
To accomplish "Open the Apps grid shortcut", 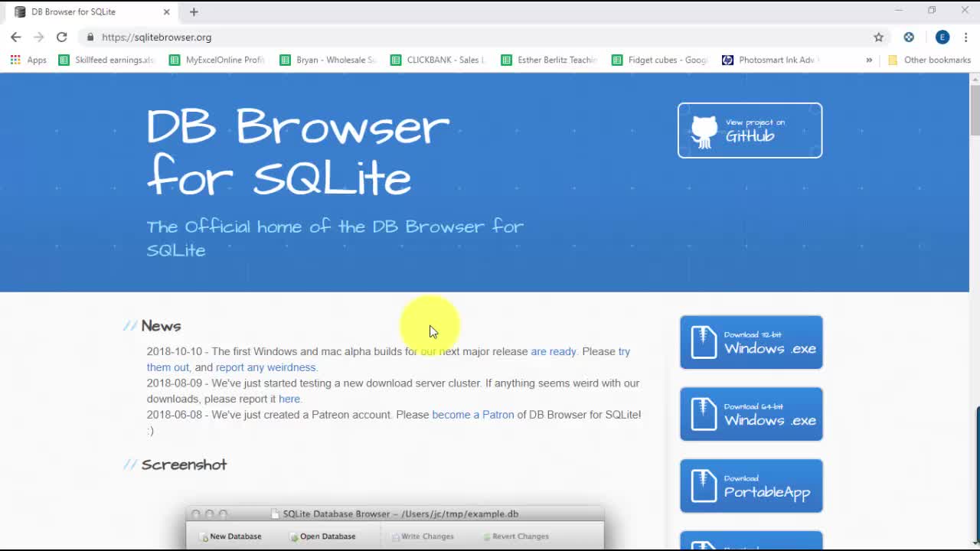I will click(x=28, y=60).
